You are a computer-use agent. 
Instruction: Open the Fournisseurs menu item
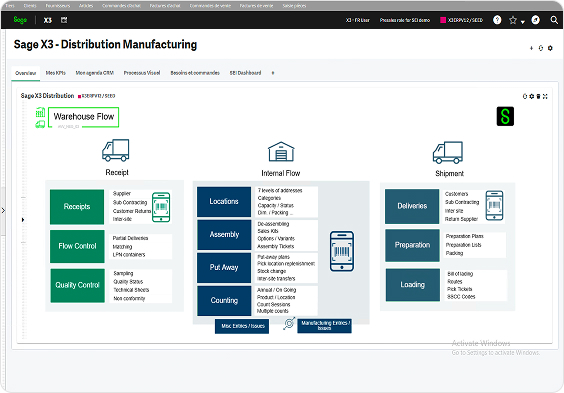pyautogui.click(x=58, y=6)
